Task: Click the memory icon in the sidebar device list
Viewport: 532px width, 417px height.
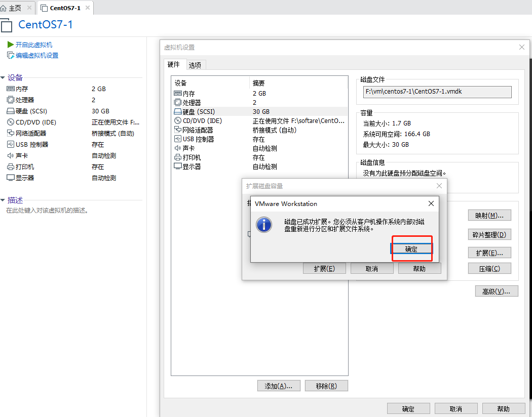Action: pyautogui.click(x=11, y=89)
